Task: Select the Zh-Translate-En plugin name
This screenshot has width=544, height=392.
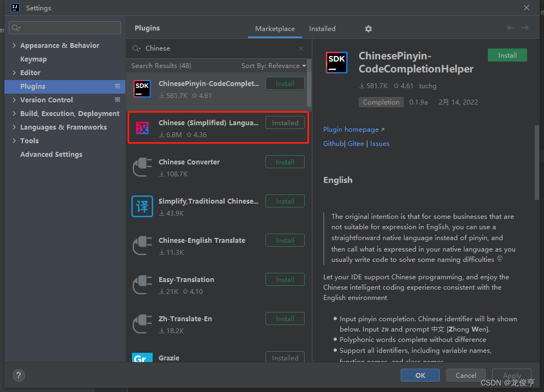Action: 185,318
